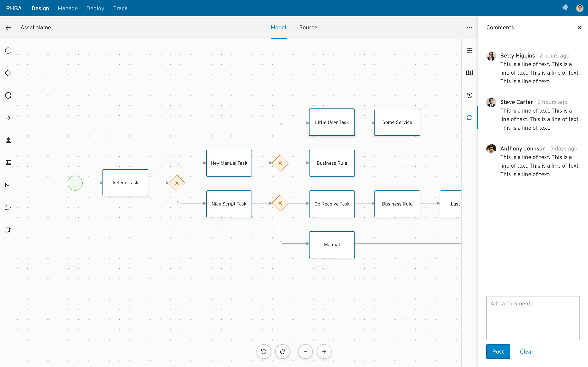Image resolution: width=588 pixels, height=367 pixels.
Task: Click the undo rotate-left button
Action: pos(263,352)
